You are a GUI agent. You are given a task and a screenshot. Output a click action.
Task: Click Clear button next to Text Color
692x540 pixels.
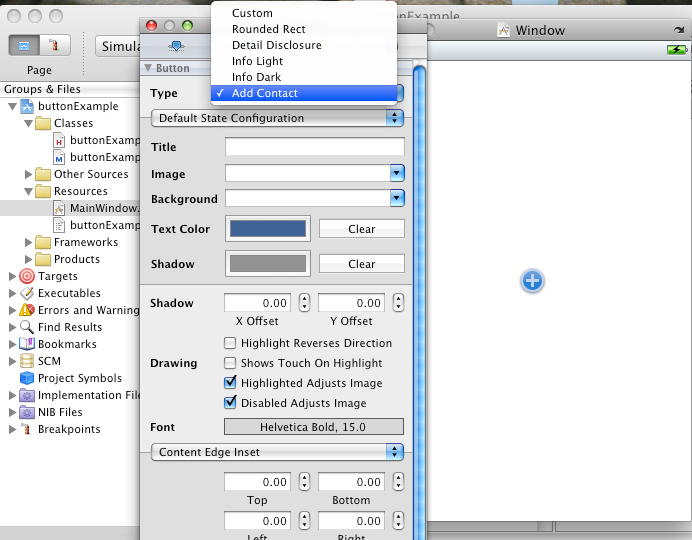tap(361, 229)
